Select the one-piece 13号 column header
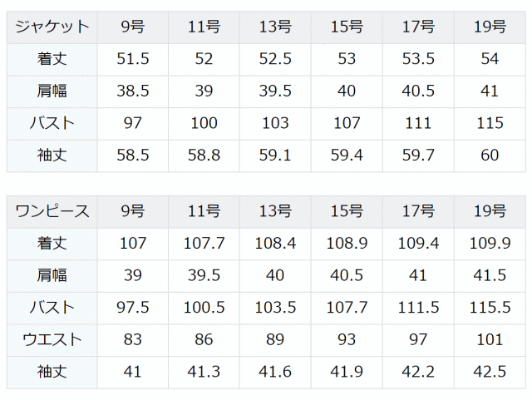 [275, 211]
